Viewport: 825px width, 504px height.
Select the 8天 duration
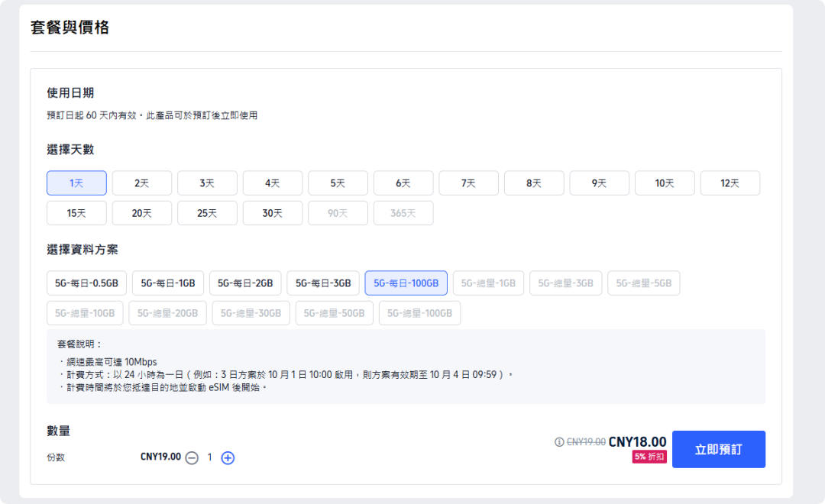[534, 183]
